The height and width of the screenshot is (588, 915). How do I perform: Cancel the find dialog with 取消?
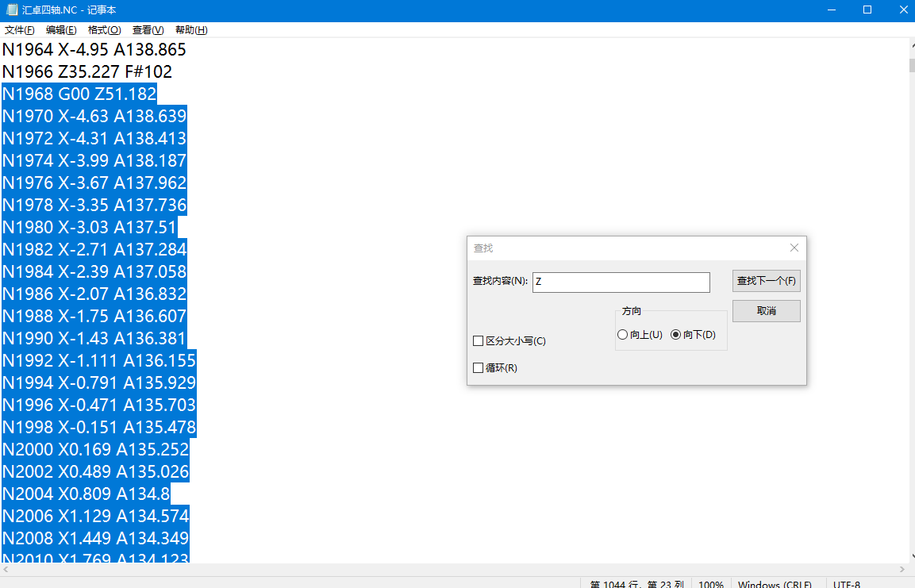point(766,311)
